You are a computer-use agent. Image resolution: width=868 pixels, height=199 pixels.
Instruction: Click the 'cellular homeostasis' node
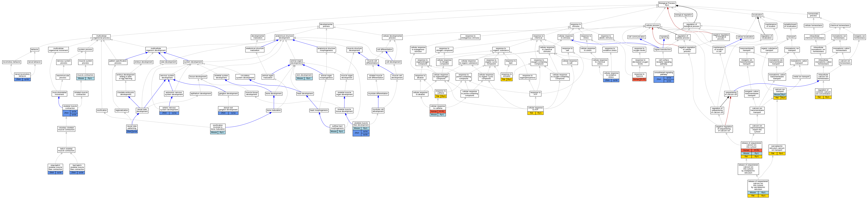tap(813, 25)
